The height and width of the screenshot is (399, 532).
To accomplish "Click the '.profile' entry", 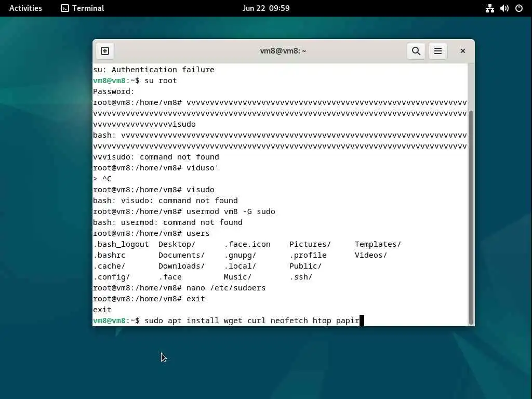I will coord(308,255).
